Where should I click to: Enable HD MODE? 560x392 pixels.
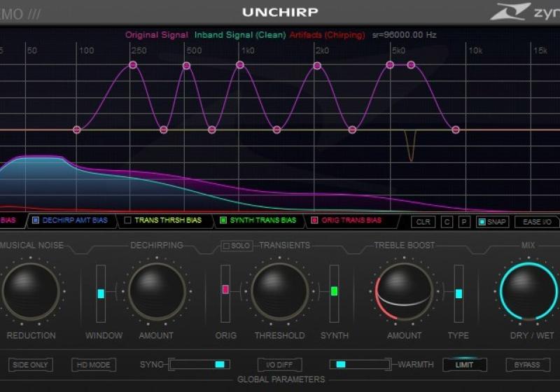[94, 365]
